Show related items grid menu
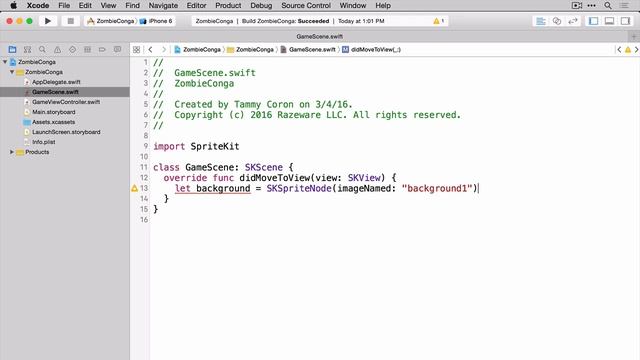The width and height of the screenshot is (640, 360). pos(136,49)
